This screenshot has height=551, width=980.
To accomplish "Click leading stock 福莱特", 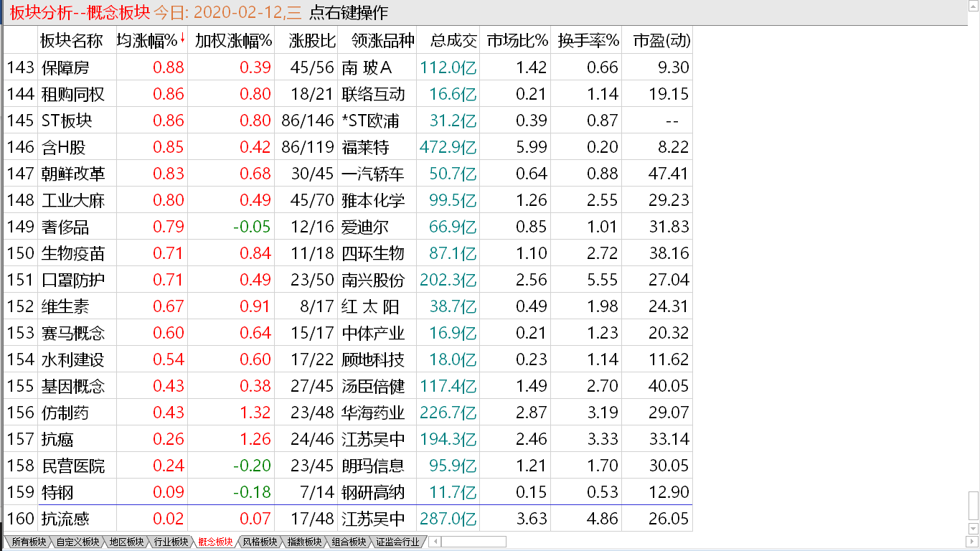I will 365,147.
